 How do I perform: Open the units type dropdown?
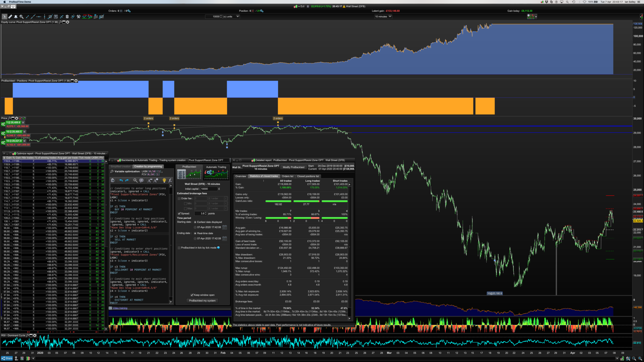coord(238,17)
